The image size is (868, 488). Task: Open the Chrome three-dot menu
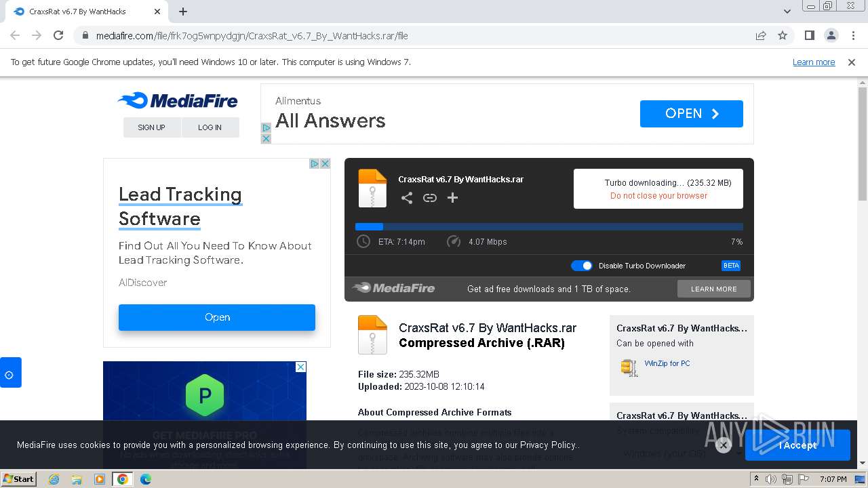click(853, 35)
